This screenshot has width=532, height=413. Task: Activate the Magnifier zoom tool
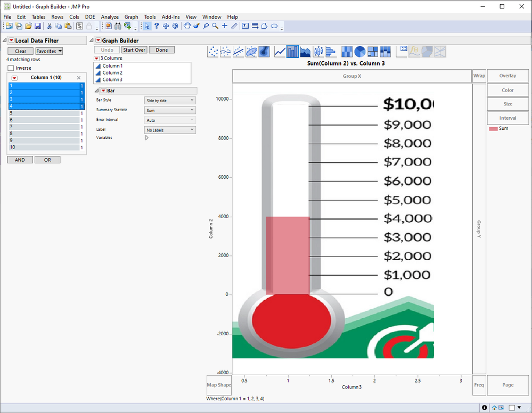[215, 26]
